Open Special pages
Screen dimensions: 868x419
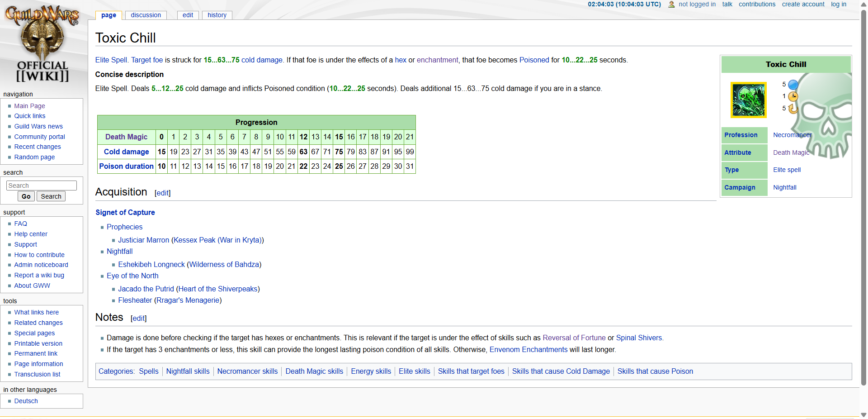(34, 333)
